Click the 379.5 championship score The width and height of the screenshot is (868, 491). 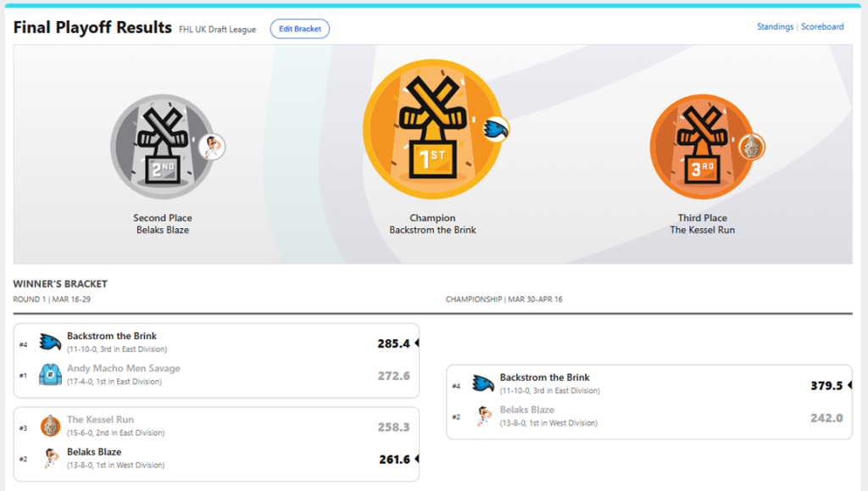pos(826,385)
